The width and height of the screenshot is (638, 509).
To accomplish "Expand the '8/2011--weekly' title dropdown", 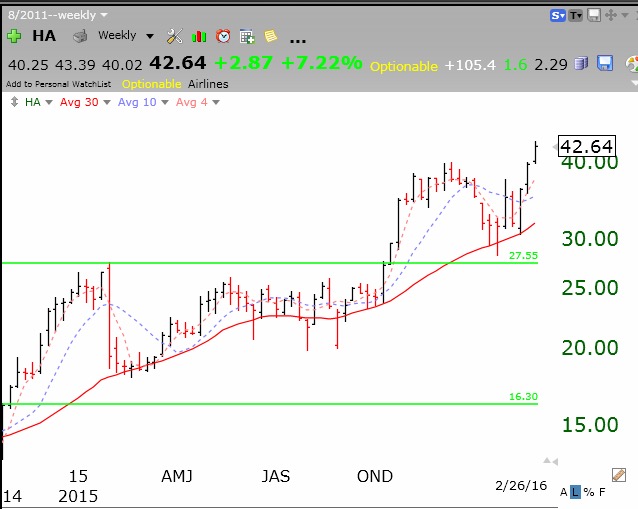I will tap(104, 15).
